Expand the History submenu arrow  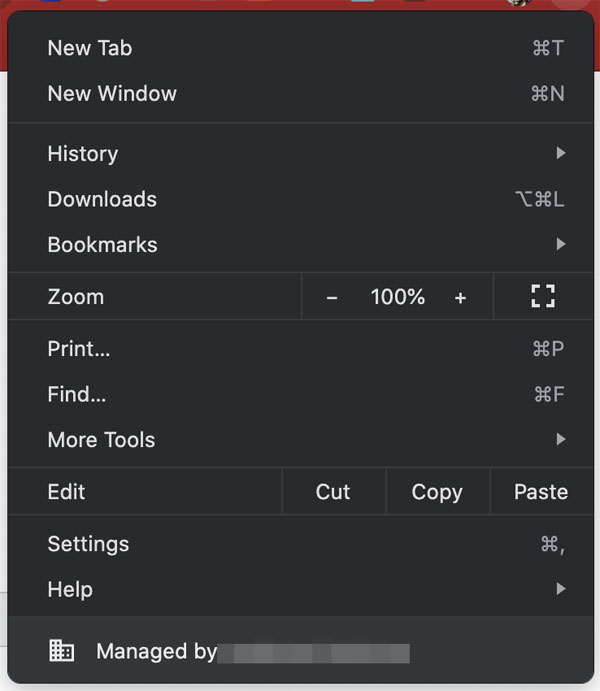(x=560, y=153)
